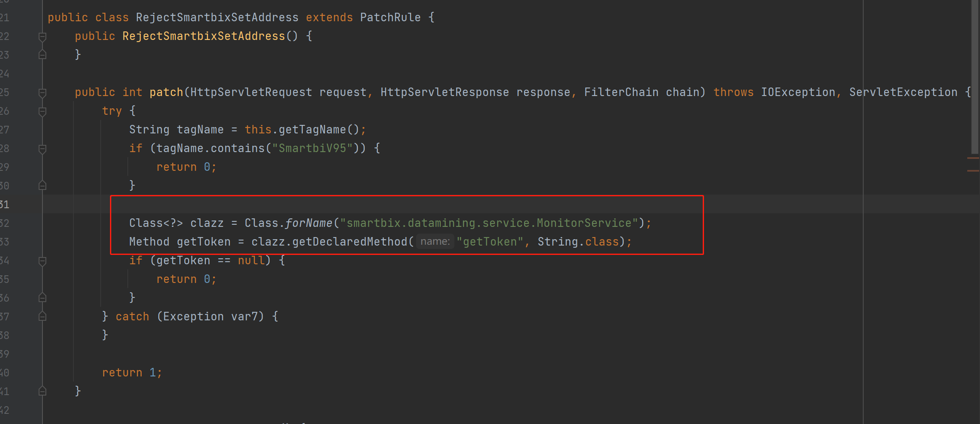Viewport: 980px width, 424px height.
Task: Click class name RejectSmartbixSetAddress on line 21
Action: point(217,17)
